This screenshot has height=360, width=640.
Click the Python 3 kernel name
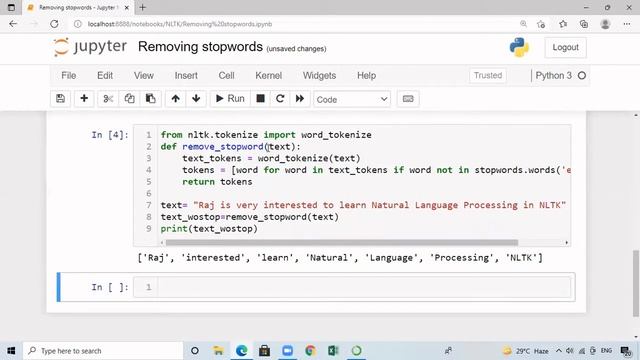point(553,76)
